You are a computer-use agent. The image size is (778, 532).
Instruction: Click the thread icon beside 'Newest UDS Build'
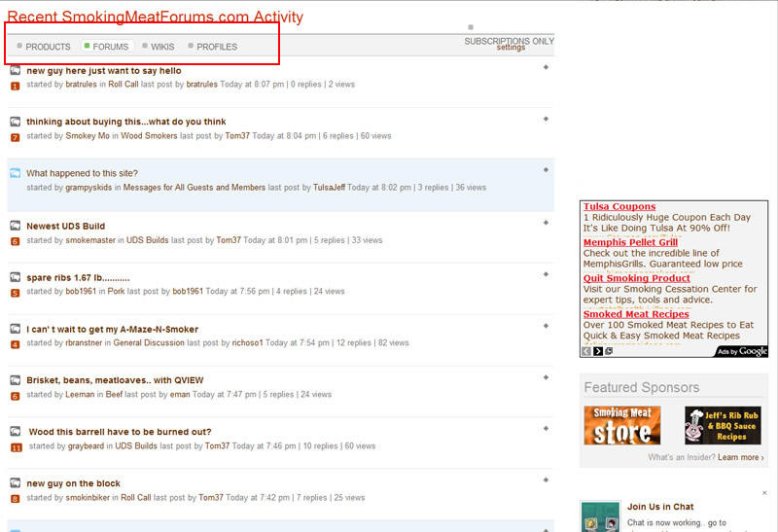(15, 226)
